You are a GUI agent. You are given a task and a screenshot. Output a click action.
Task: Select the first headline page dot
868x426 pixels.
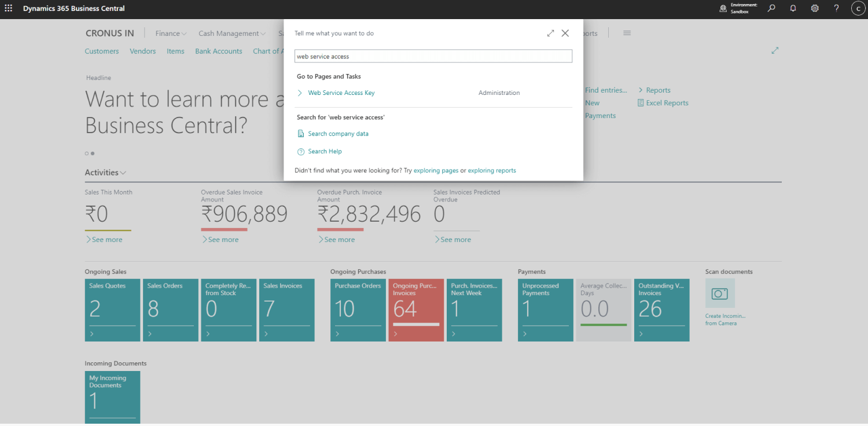tap(87, 153)
